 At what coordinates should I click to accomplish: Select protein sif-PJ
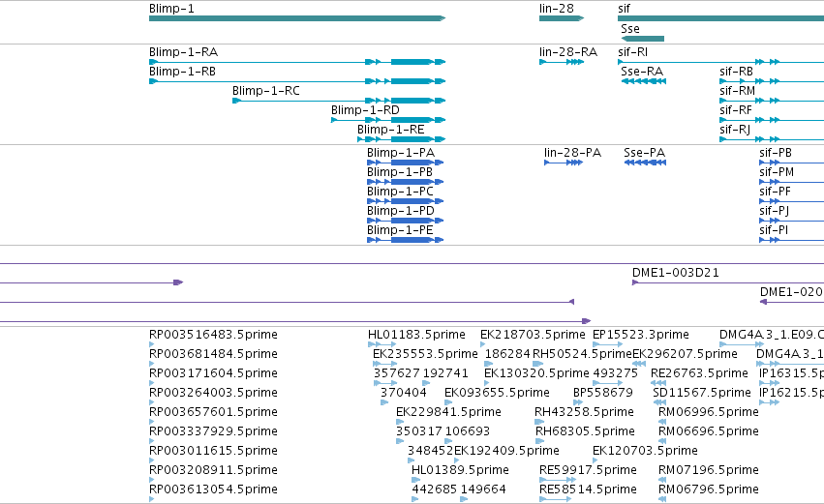791,221
